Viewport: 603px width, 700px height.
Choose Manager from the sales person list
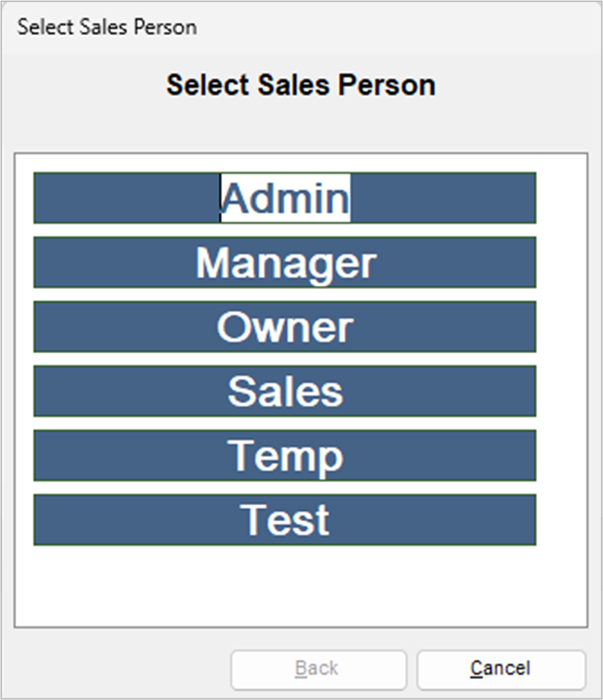284,262
